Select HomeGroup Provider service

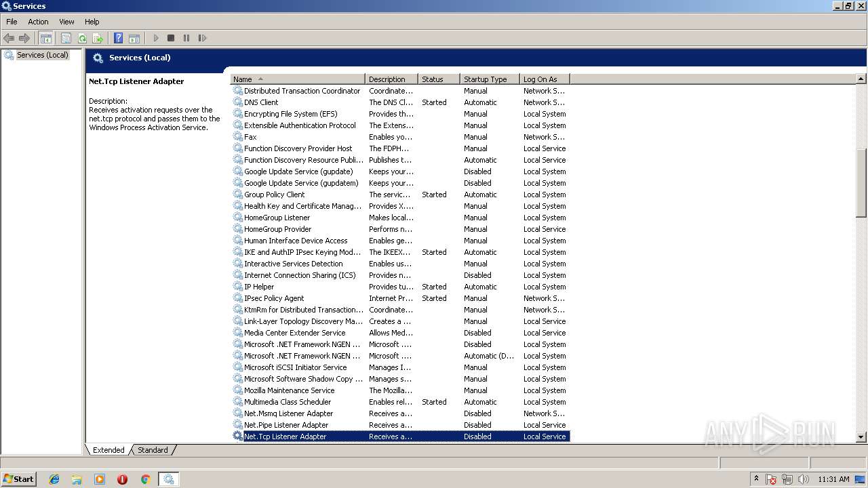coord(400,229)
